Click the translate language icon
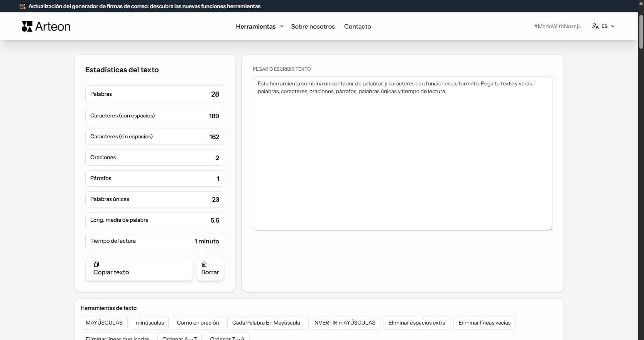This screenshot has height=340, width=644. (595, 26)
